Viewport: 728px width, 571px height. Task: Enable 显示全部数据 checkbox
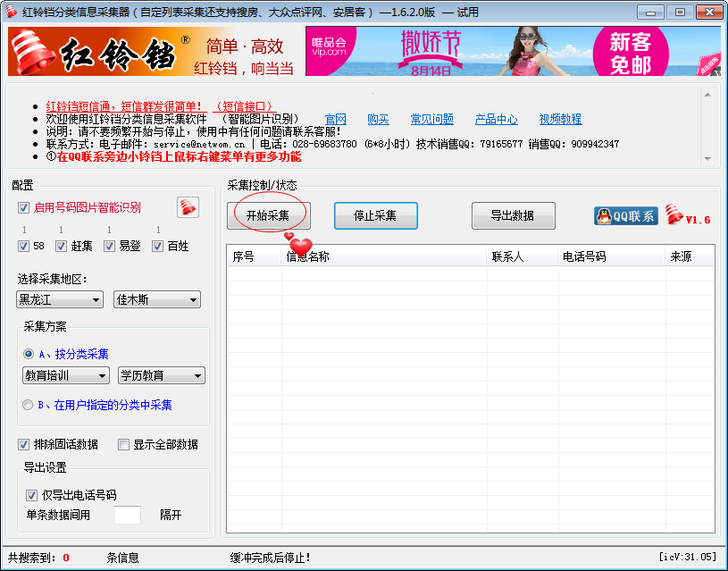123,445
